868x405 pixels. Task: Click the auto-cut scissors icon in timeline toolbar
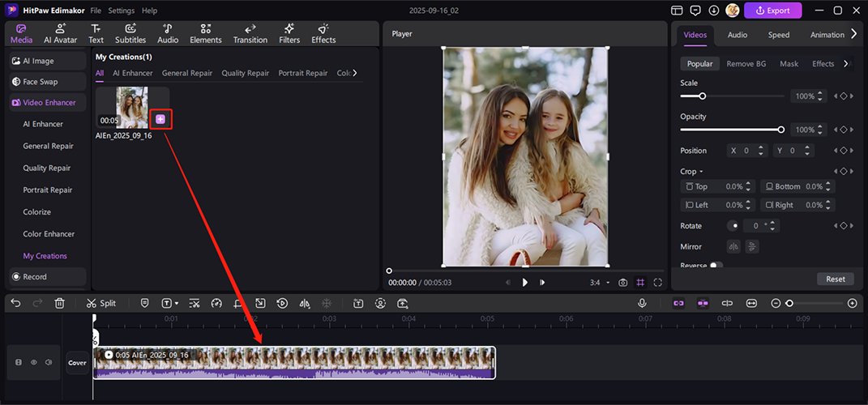195,303
